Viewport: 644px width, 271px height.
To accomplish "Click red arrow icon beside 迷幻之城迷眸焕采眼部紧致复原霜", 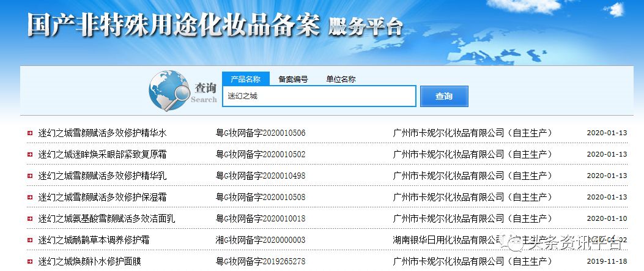I will click(30, 154).
